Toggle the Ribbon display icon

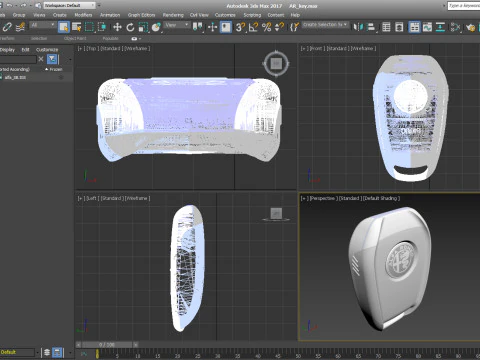pos(414,27)
